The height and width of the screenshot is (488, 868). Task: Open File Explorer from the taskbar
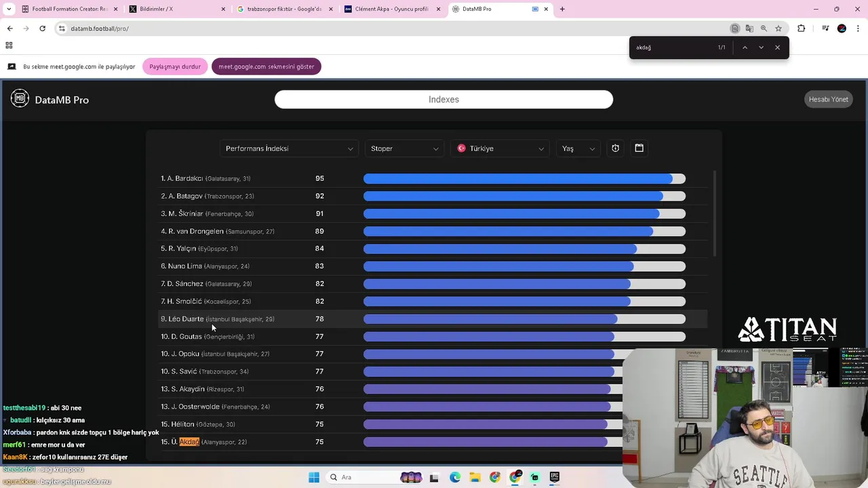(475, 477)
